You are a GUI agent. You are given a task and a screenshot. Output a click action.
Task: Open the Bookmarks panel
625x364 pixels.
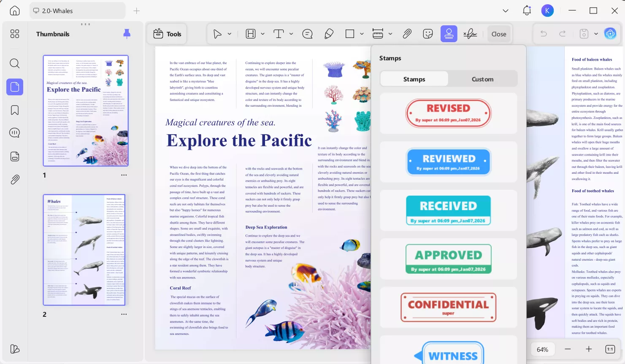point(15,110)
